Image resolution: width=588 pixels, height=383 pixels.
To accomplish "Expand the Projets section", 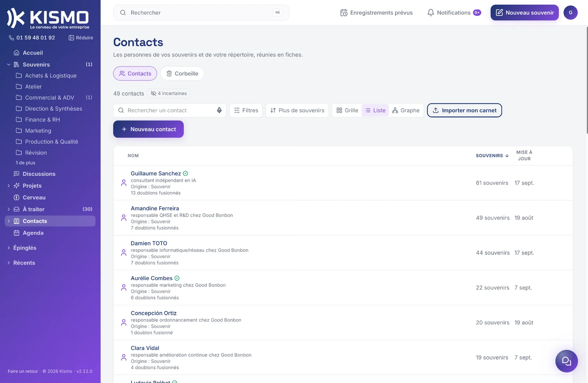I will coord(9,186).
